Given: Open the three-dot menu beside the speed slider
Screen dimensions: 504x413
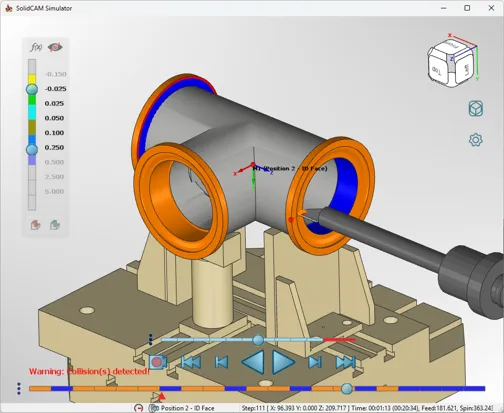Looking at the screenshot, I should click(151, 339).
